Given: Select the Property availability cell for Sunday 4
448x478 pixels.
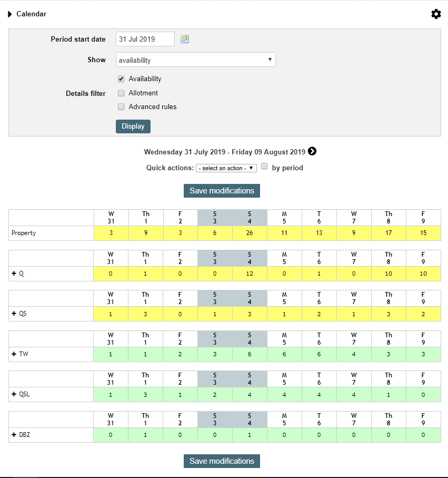Looking at the screenshot, I should click(250, 232).
